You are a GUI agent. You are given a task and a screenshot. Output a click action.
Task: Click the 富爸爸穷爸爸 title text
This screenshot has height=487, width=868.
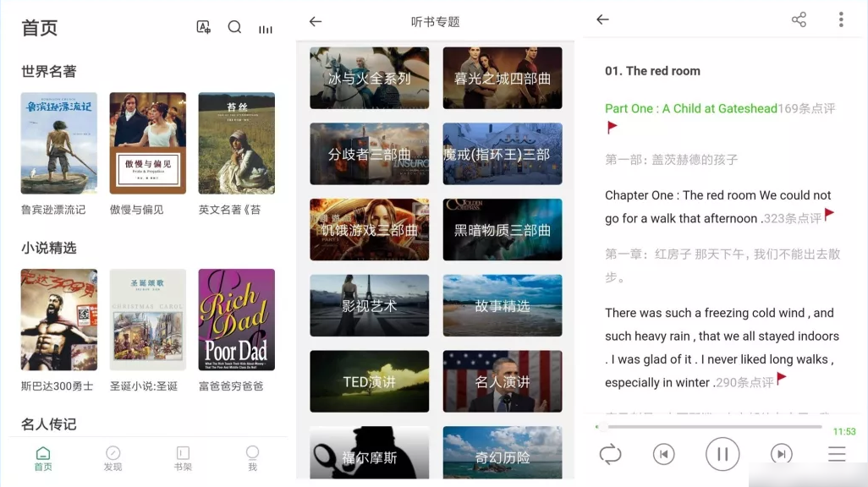pos(231,386)
